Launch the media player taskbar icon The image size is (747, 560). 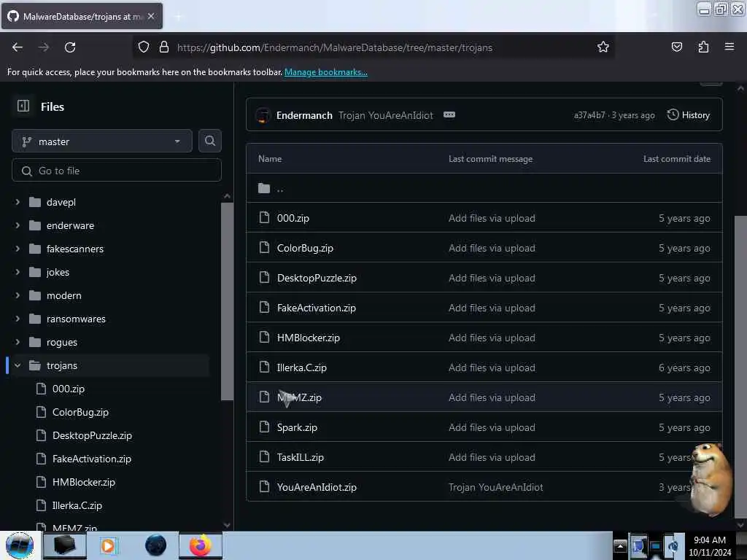pyautogui.click(x=108, y=545)
